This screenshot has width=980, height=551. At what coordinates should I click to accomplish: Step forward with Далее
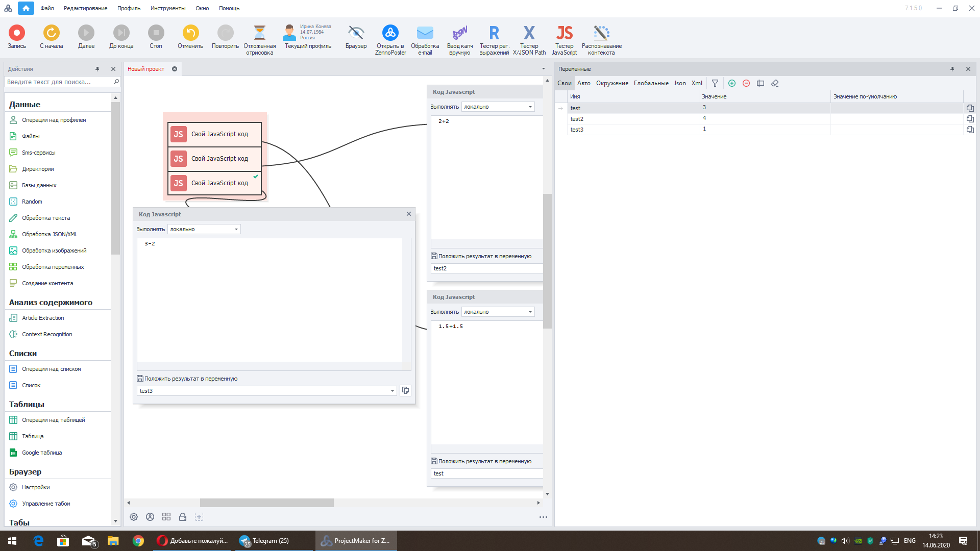click(x=86, y=37)
